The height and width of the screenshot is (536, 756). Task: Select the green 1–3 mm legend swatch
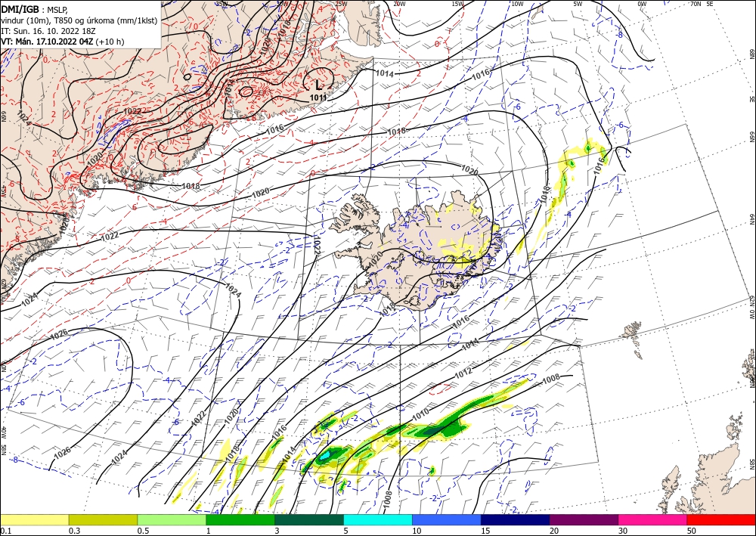[x=240, y=519]
